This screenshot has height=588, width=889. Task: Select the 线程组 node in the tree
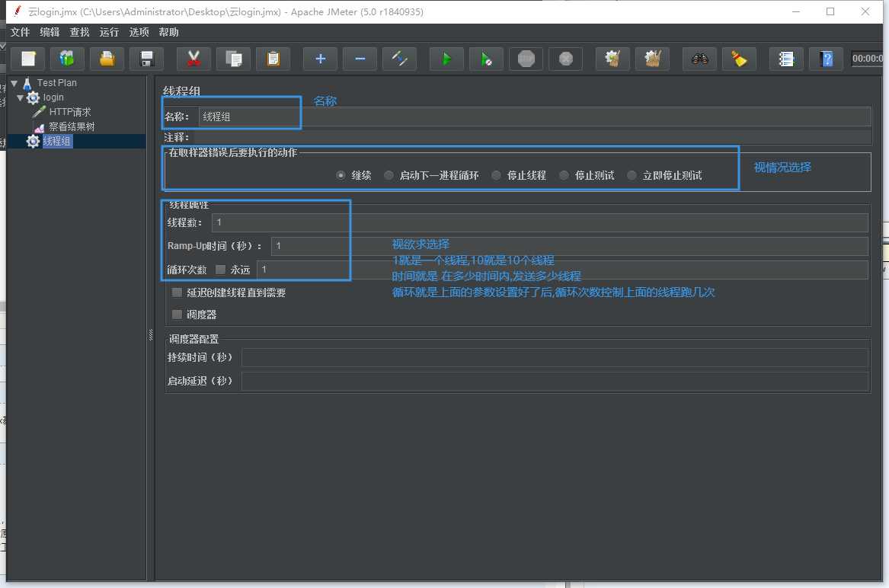[56, 141]
